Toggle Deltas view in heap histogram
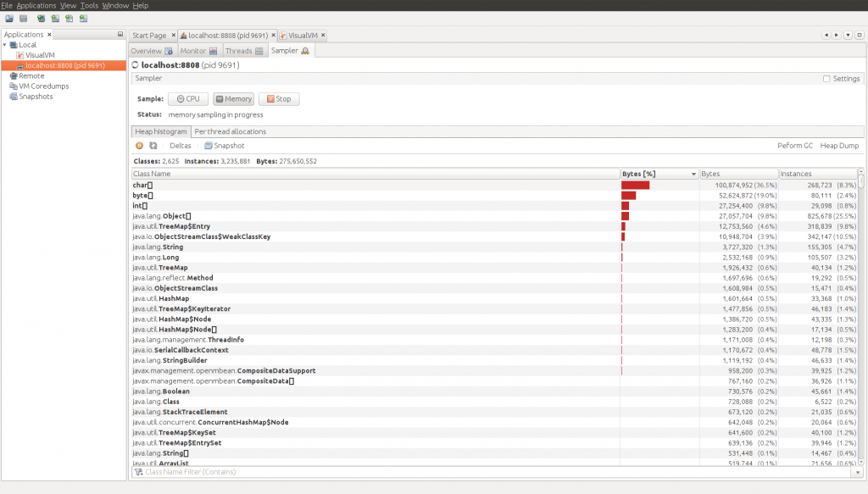Screen dimensions: 868x494 pyautogui.click(x=180, y=146)
